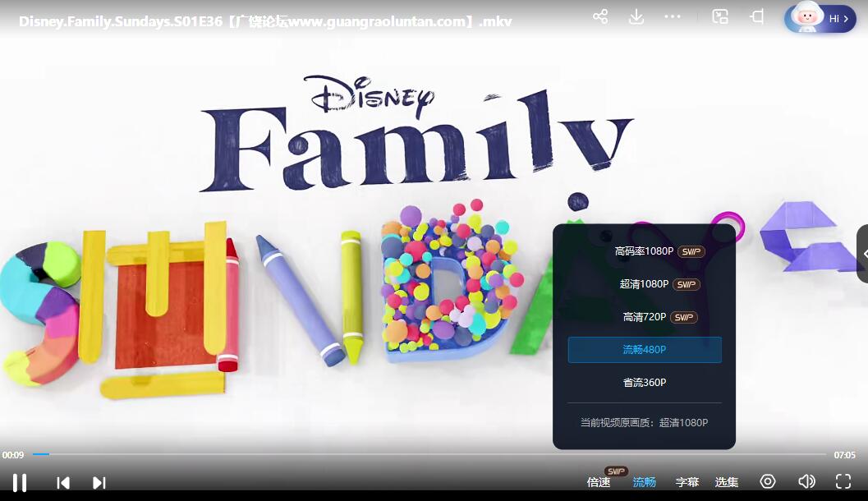The image size is (868, 501).
Task: Click the rotate screen icon in top bar
Action: tap(757, 16)
